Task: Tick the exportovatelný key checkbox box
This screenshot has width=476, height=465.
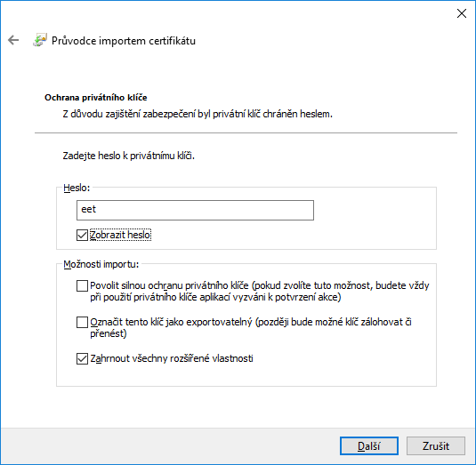Action: pyautogui.click(x=82, y=322)
